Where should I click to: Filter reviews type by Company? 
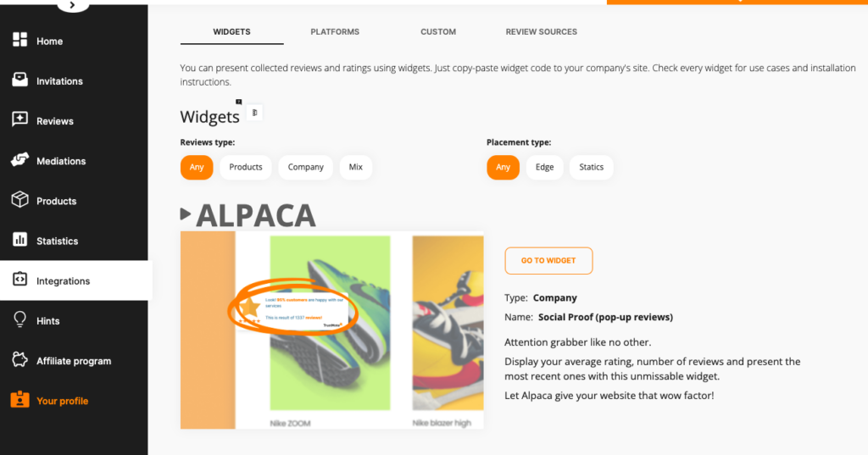pos(305,167)
